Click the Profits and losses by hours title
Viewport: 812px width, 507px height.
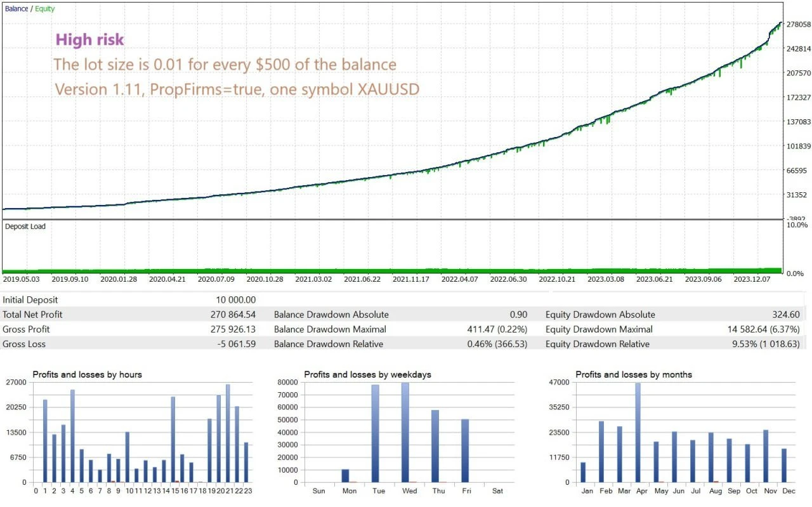point(87,374)
